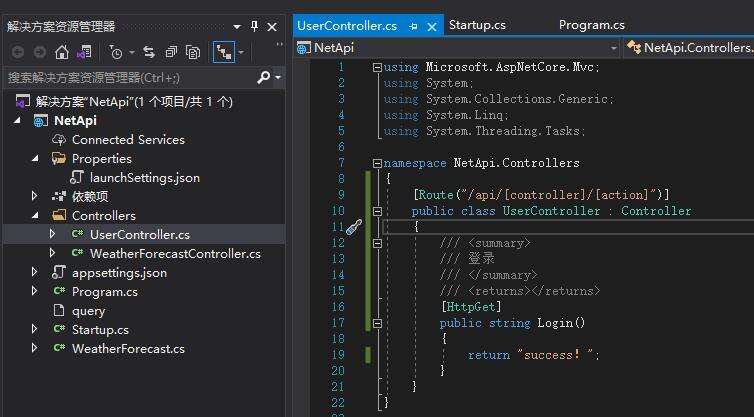This screenshot has width=754, height=417.
Task: Click the Back navigation arrow in Solution Explorer
Action: [18, 52]
